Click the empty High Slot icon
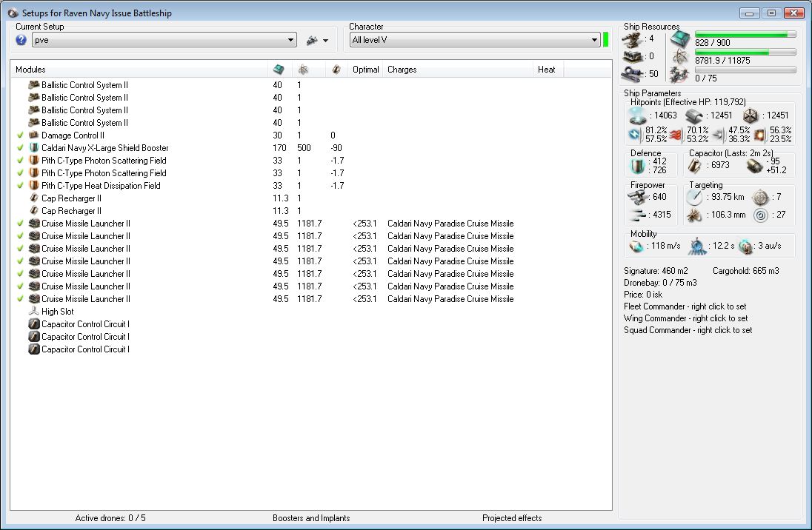Image resolution: width=812 pixels, height=530 pixels. (33, 311)
